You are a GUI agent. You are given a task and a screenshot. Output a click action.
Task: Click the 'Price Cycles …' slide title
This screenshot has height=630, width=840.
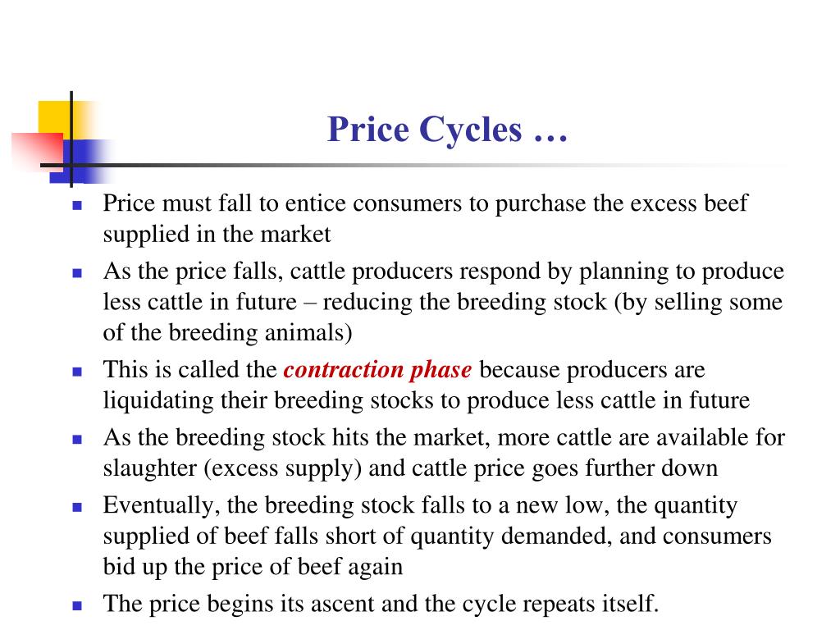447,130
